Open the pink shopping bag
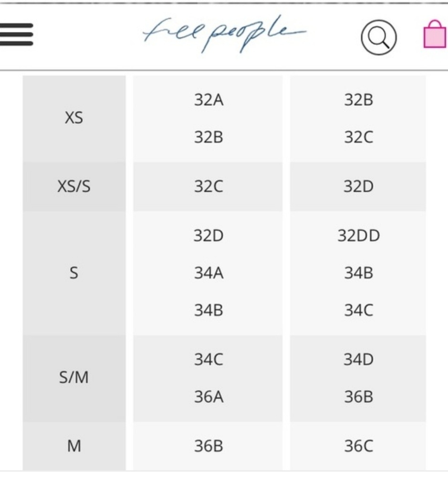 (x=435, y=34)
